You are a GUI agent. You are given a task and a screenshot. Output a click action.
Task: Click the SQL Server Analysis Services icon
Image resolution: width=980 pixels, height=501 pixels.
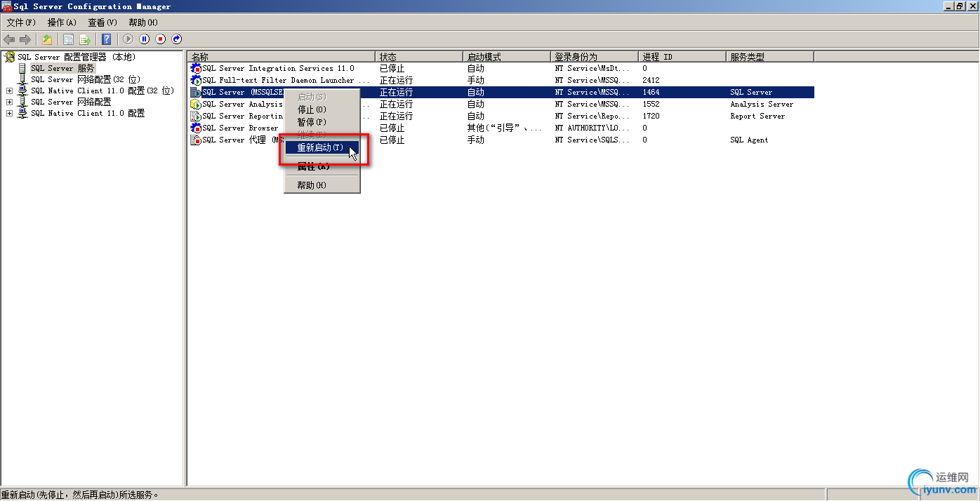(x=196, y=105)
